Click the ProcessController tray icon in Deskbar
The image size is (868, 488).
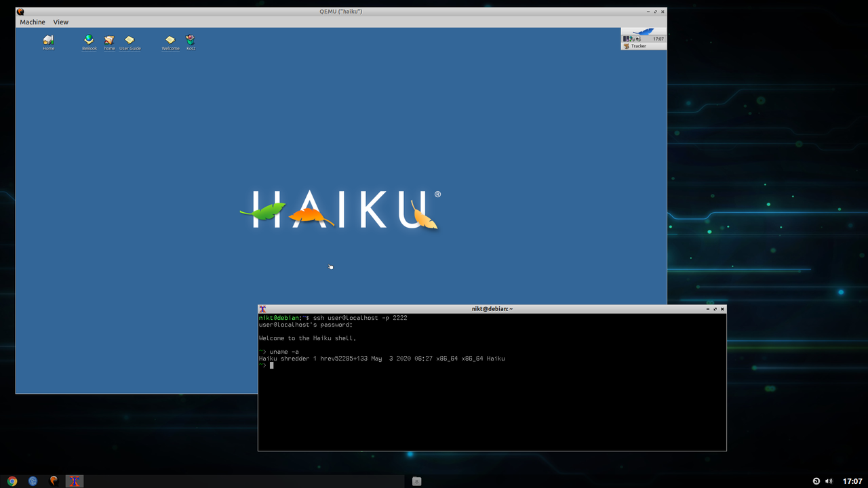pos(626,39)
